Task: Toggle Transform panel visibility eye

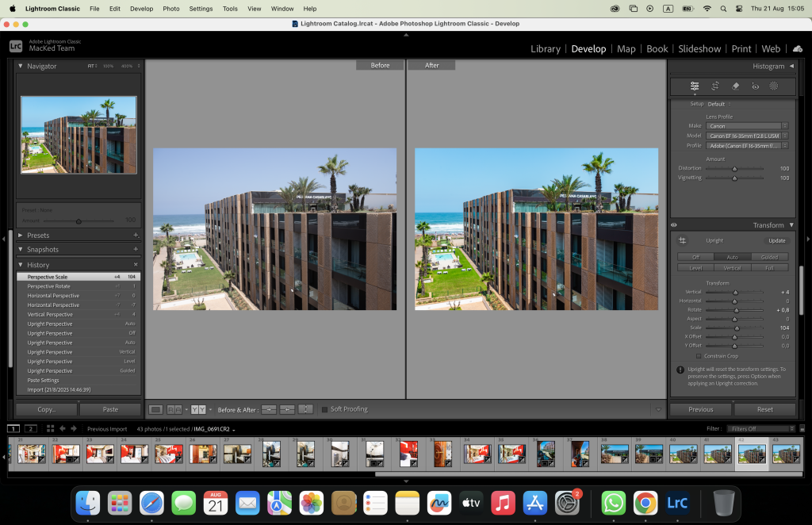Action: [x=674, y=225]
